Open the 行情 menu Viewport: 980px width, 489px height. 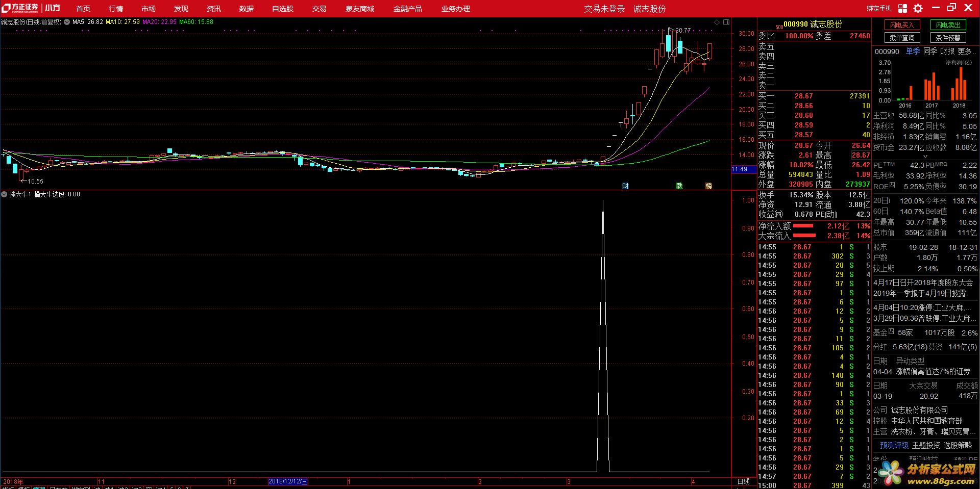(x=116, y=9)
